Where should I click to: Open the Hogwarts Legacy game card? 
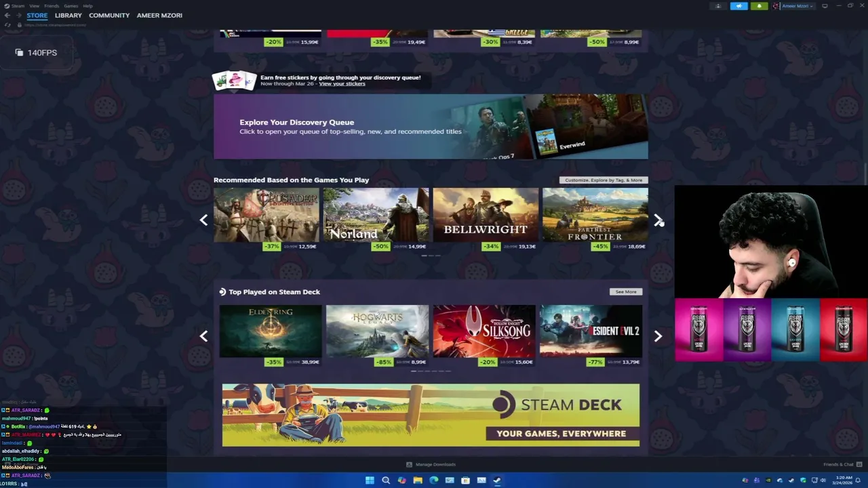pyautogui.click(x=377, y=331)
